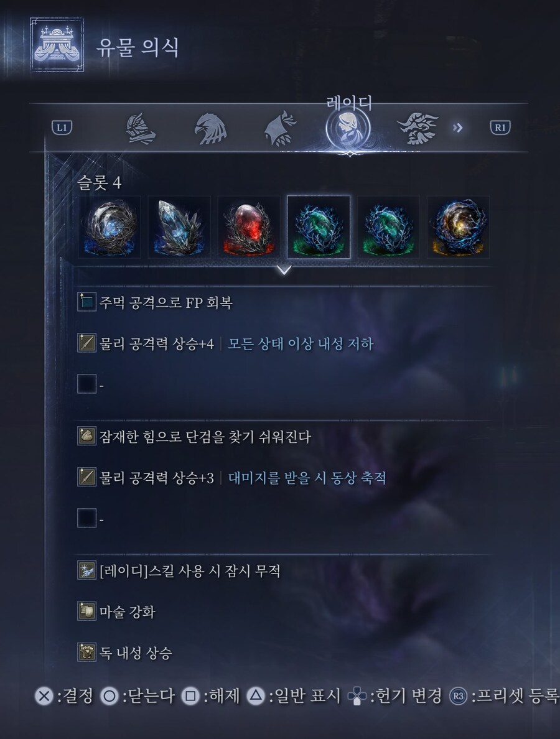
Task: Toggle empty effect slot under 물리 공격력 상승+3
Action: 86,518
